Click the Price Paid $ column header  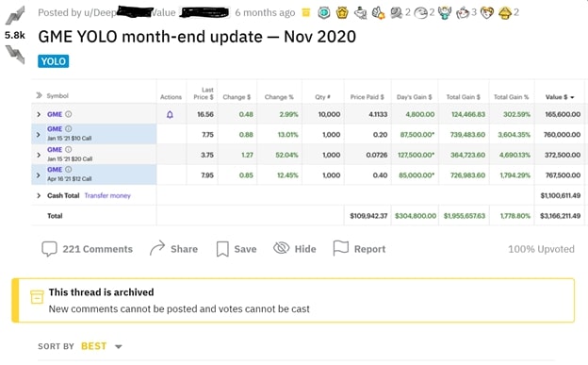[x=367, y=97]
